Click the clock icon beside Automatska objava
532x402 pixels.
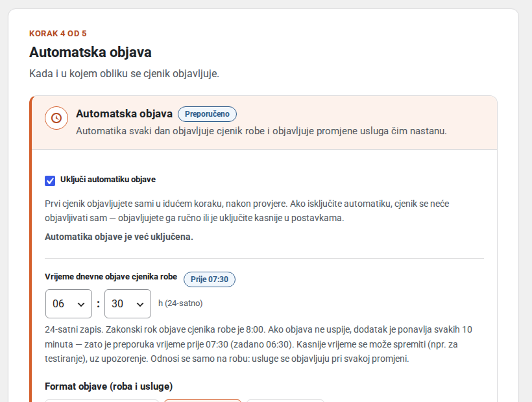click(56, 118)
